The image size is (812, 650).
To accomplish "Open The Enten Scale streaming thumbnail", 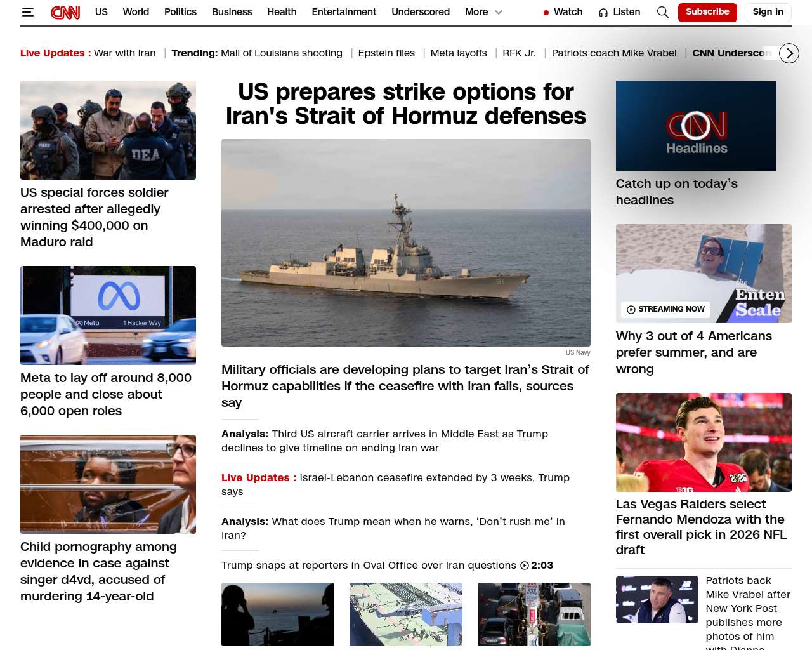I will (x=704, y=274).
